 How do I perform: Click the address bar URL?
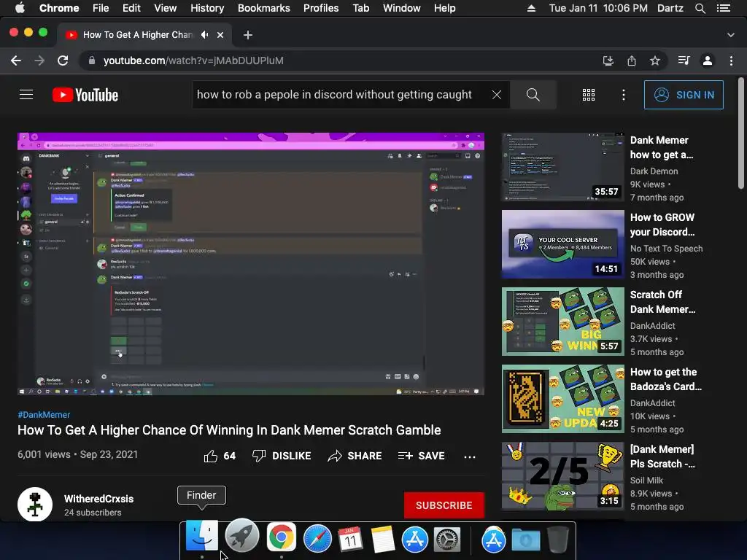point(193,61)
